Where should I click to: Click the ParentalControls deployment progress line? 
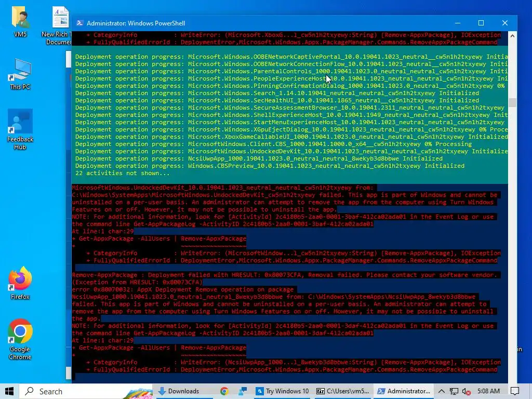(291, 71)
